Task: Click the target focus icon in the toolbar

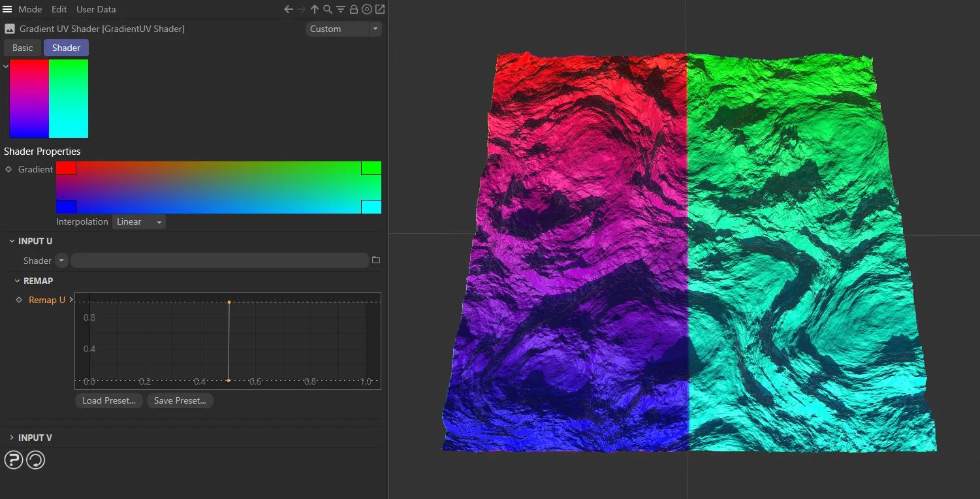Action: click(x=366, y=9)
